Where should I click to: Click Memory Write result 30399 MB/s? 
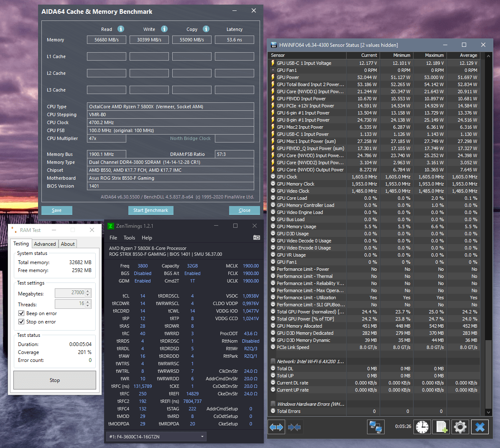pyautogui.click(x=149, y=40)
